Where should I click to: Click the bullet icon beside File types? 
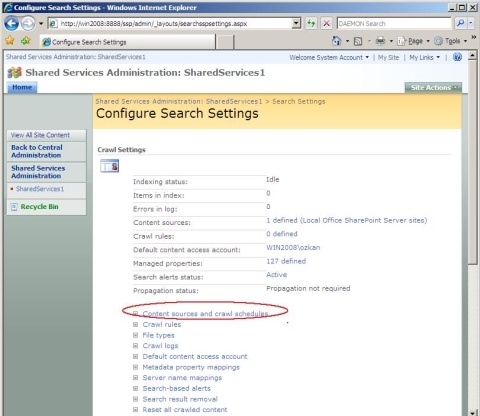point(135,335)
